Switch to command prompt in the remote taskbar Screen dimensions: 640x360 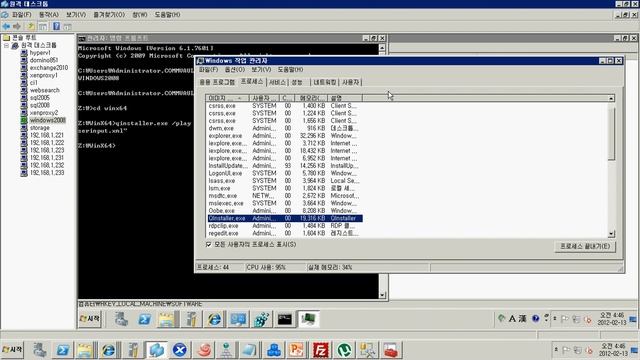pyautogui.click(x=284, y=319)
